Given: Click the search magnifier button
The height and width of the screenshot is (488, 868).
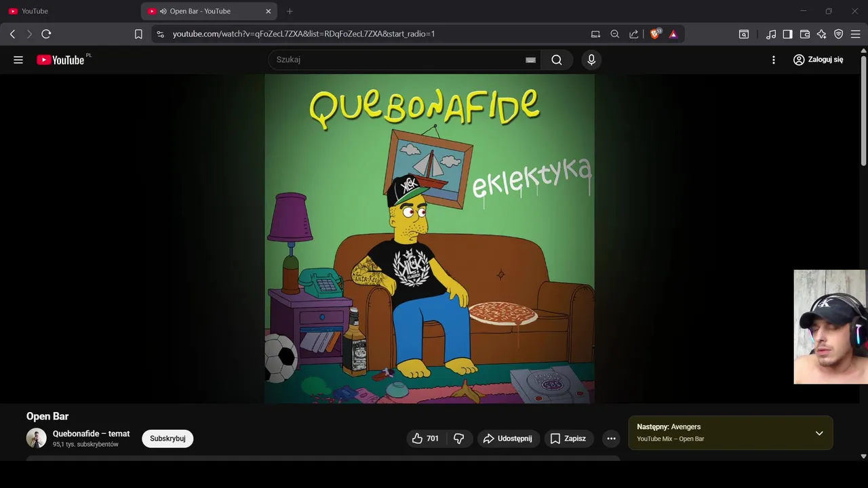Looking at the screenshot, I should pos(556,60).
